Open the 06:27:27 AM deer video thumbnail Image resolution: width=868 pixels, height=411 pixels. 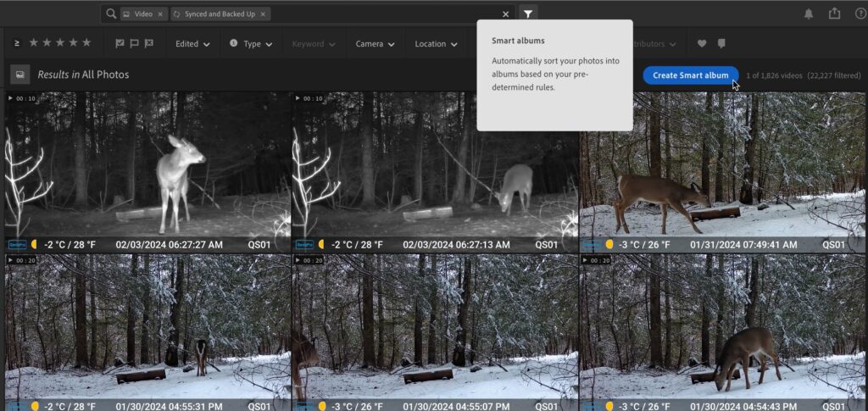[x=147, y=173]
